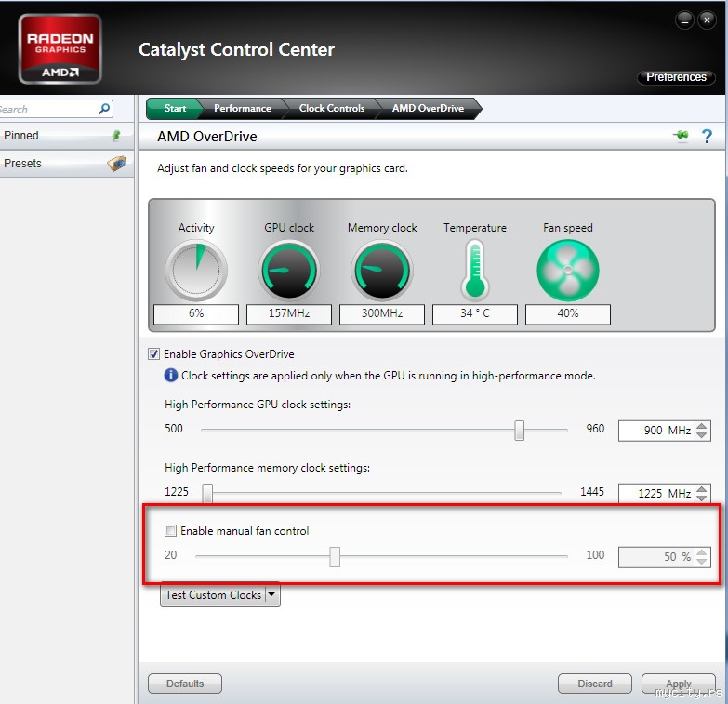Click the memory clock slider handle
The height and width of the screenshot is (704, 728).
tap(207, 493)
